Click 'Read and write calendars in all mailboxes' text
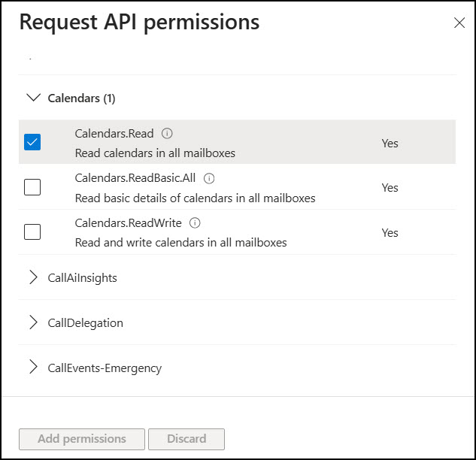This screenshot has width=476, height=460. click(x=180, y=243)
